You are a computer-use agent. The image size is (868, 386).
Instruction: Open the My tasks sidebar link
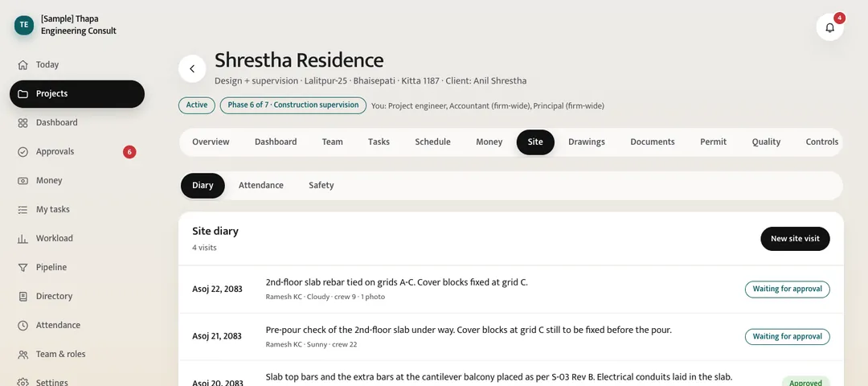tap(77, 209)
